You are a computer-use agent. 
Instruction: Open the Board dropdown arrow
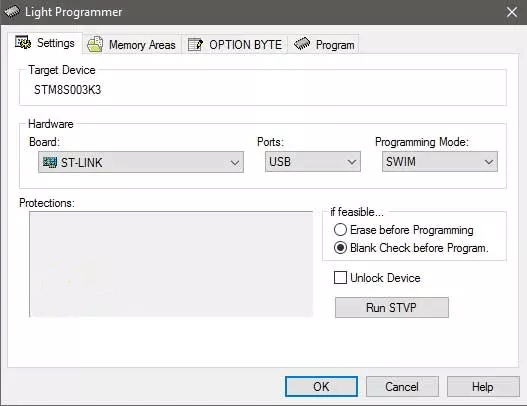[235, 163]
